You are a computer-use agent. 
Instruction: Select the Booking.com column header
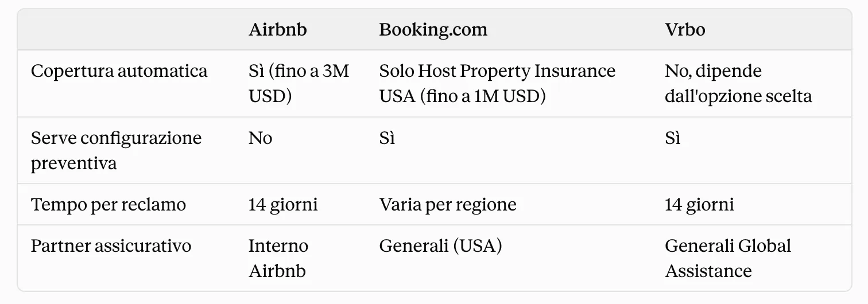click(433, 29)
